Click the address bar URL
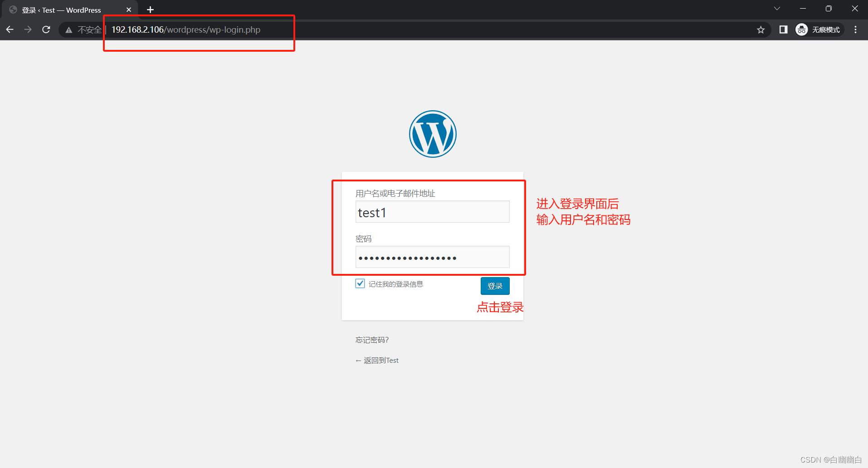The height and width of the screenshot is (468, 868). tap(186, 29)
